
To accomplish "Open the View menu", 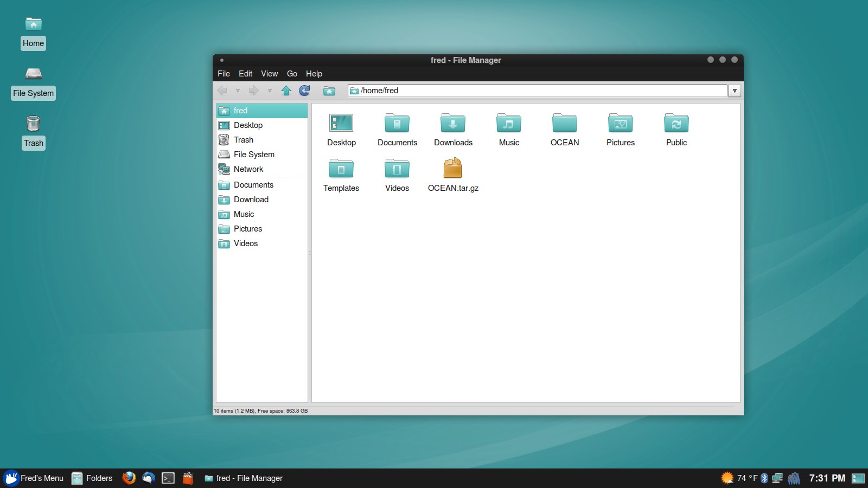I will click(x=269, y=74).
